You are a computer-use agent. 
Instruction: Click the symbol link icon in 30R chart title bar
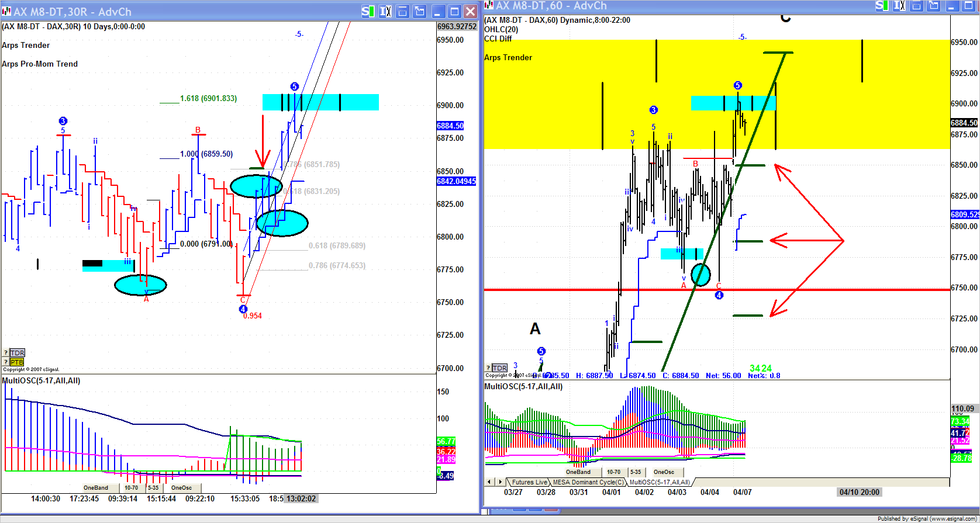point(368,12)
